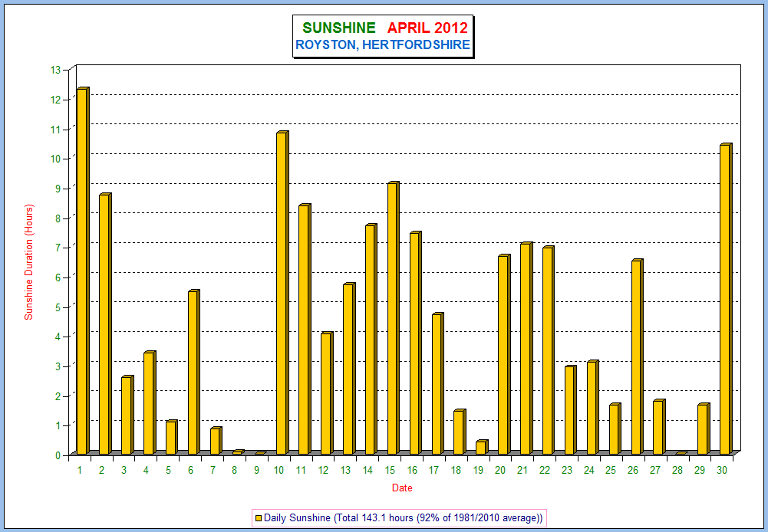Click the bar for date 11

pyautogui.click(x=305, y=329)
